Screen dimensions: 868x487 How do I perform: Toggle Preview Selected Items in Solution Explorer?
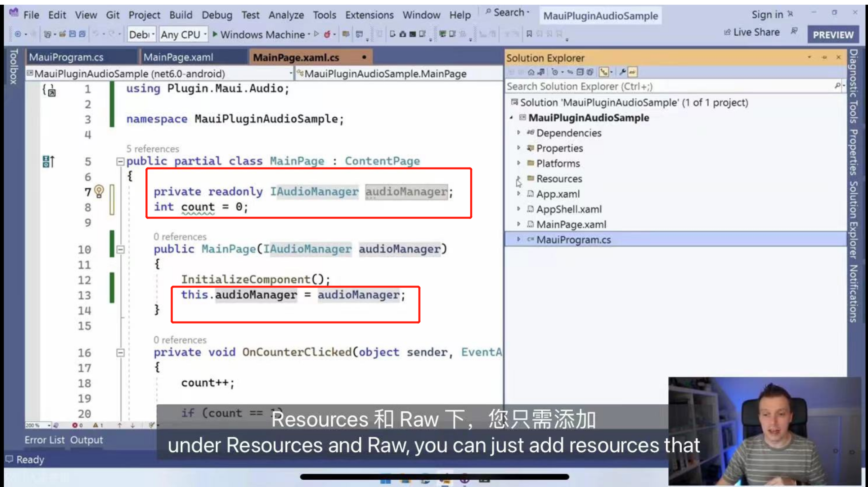(x=632, y=72)
